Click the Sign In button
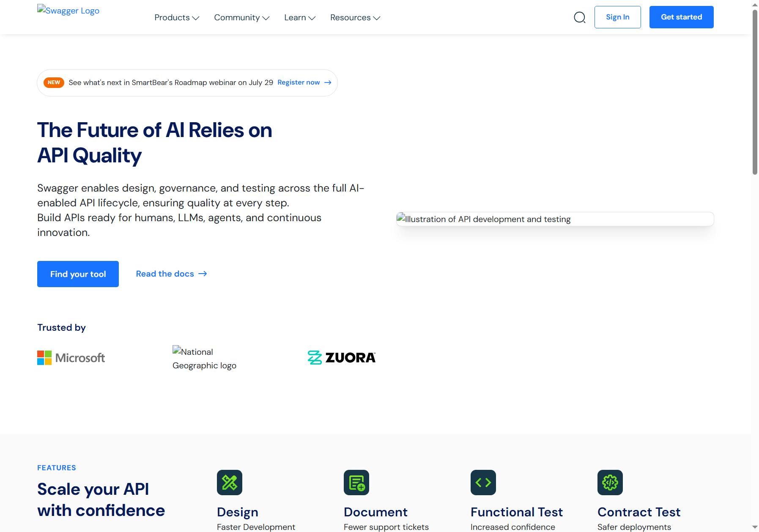 tap(618, 17)
